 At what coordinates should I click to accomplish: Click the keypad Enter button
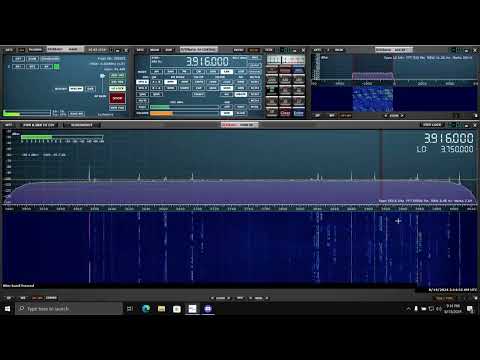click(x=298, y=113)
